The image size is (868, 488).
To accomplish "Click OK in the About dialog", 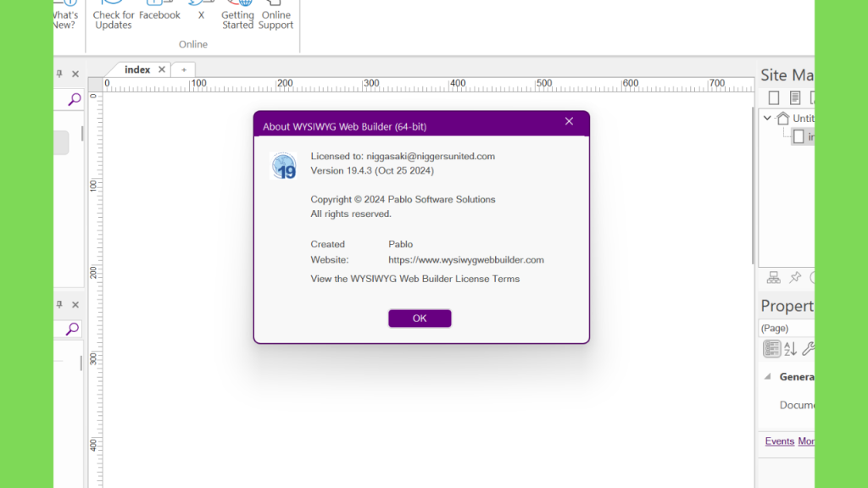I will pyautogui.click(x=420, y=319).
